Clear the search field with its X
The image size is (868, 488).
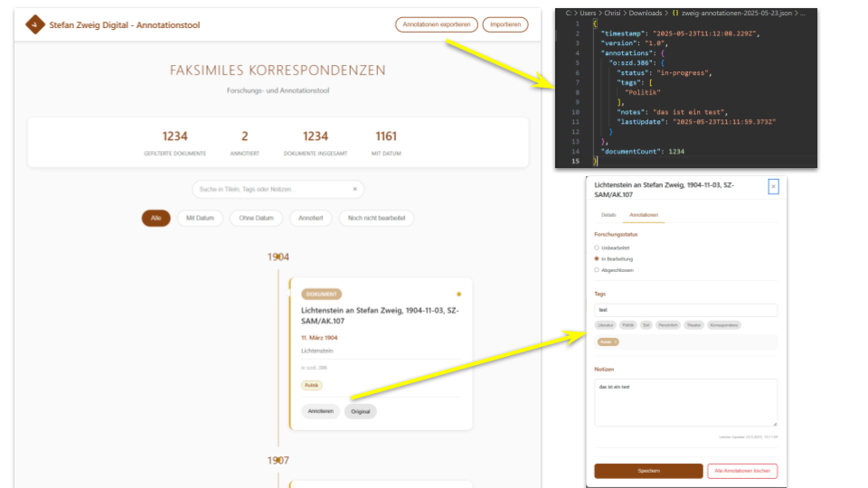pyautogui.click(x=354, y=189)
